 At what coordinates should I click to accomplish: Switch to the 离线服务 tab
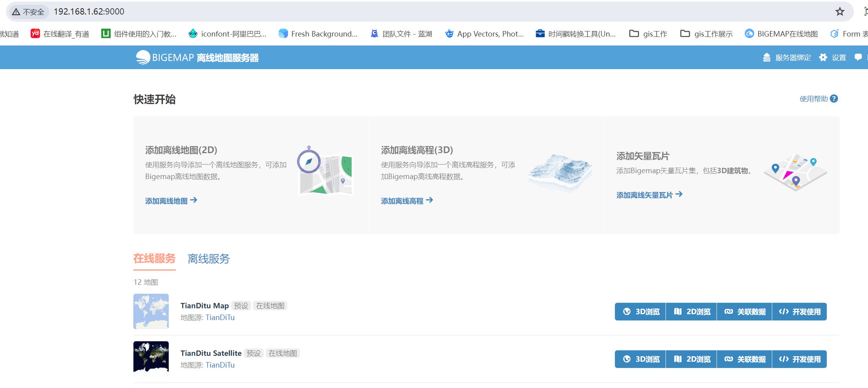click(208, 259)
